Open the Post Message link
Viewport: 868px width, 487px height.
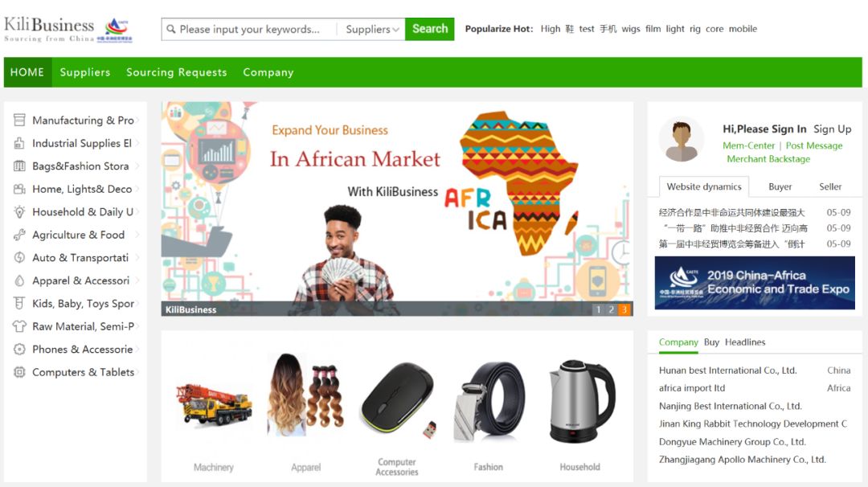click(x=813, y=145)
